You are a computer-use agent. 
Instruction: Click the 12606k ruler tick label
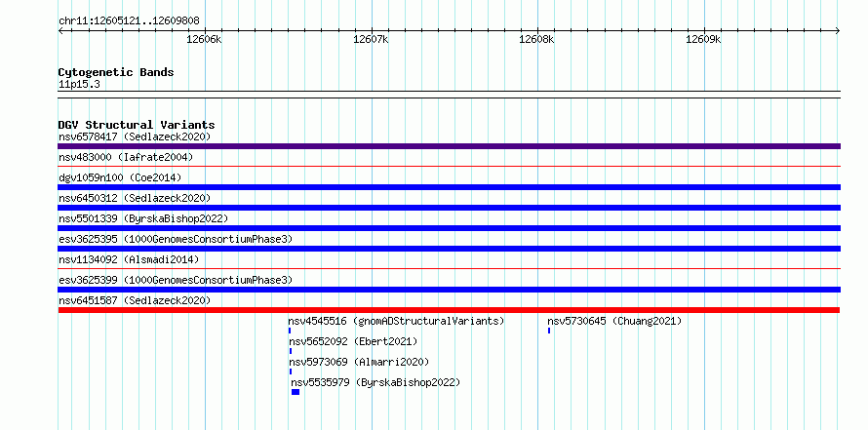[x=204, y=39]
